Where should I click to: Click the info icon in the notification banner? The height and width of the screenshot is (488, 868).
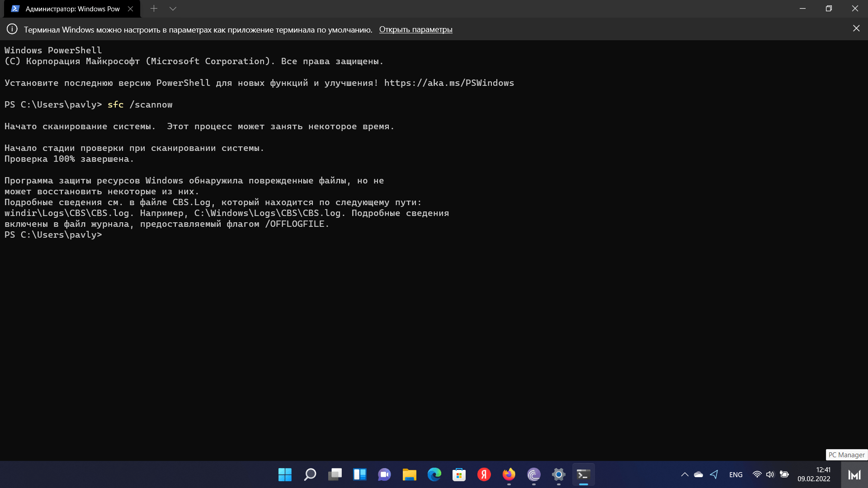12,29
